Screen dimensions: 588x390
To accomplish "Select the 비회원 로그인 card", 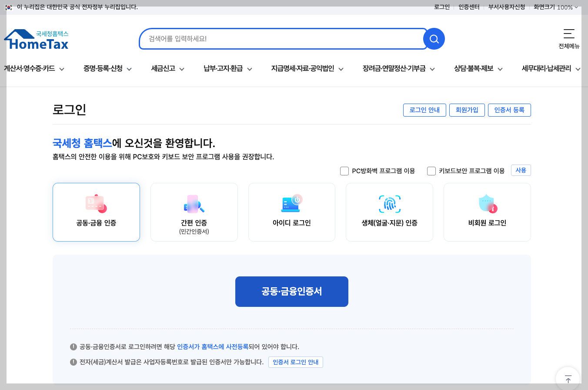I will pyautogui.click(x=487, y=212).
